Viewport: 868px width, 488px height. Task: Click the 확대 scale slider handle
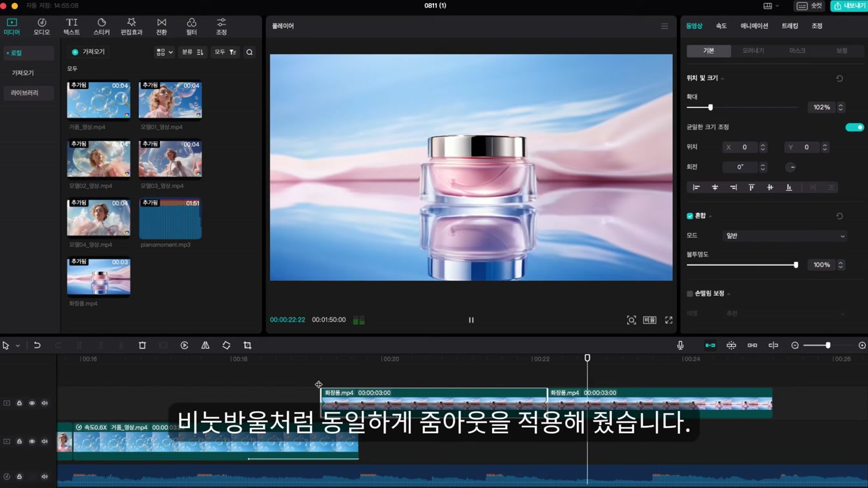710,107
